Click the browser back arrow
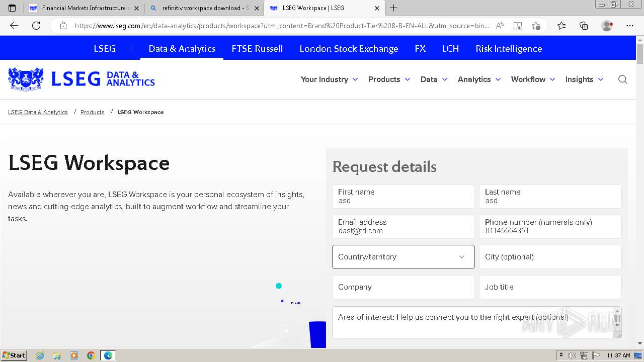 [x=14, y=26]
